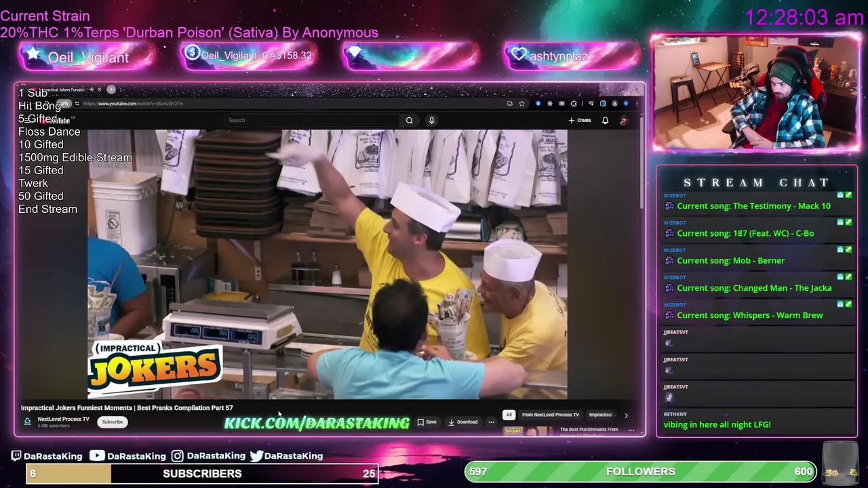The image size is (868, 488).
Task: Click the YouTube DaRastaKing social handle
Action: (129, 456)
